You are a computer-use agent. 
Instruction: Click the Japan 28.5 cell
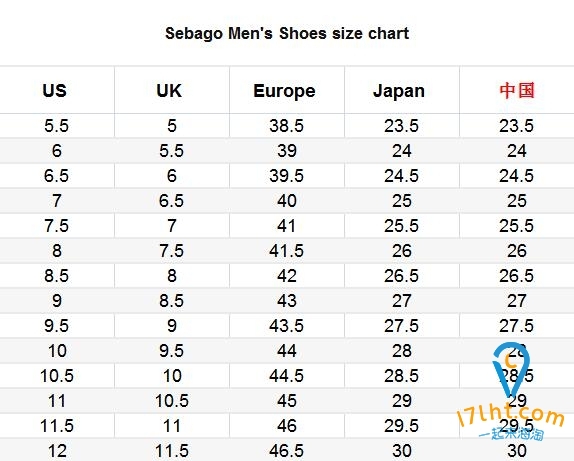pos(402,376)
